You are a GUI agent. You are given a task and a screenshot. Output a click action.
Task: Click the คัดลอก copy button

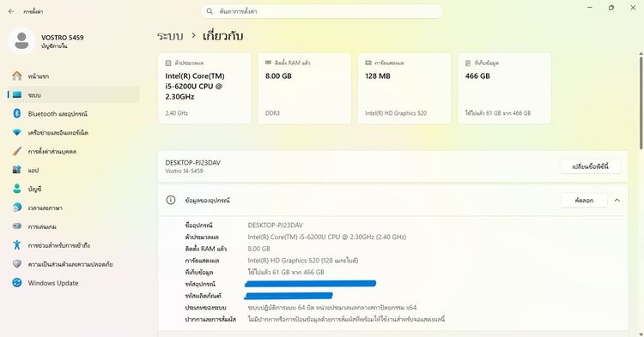point(584,200)
